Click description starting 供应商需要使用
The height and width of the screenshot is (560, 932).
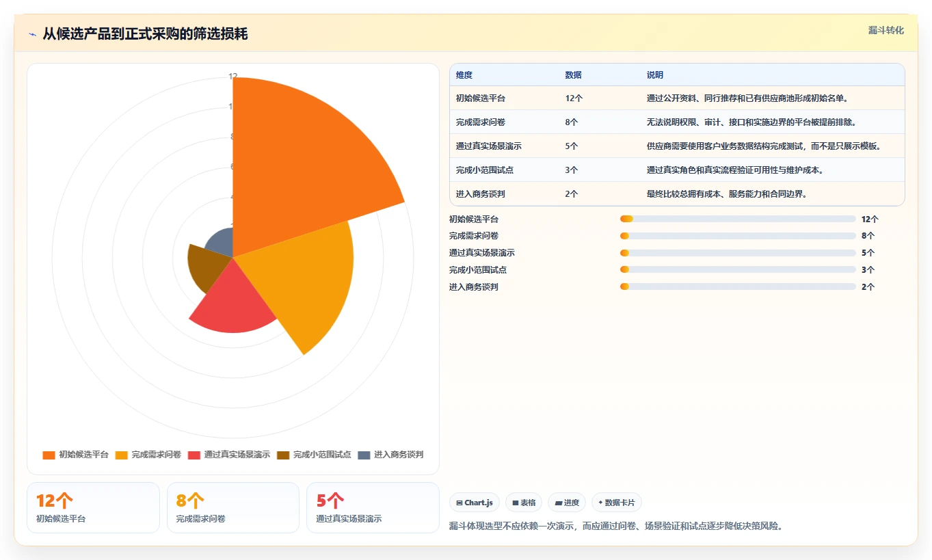(x=765, y=146)
